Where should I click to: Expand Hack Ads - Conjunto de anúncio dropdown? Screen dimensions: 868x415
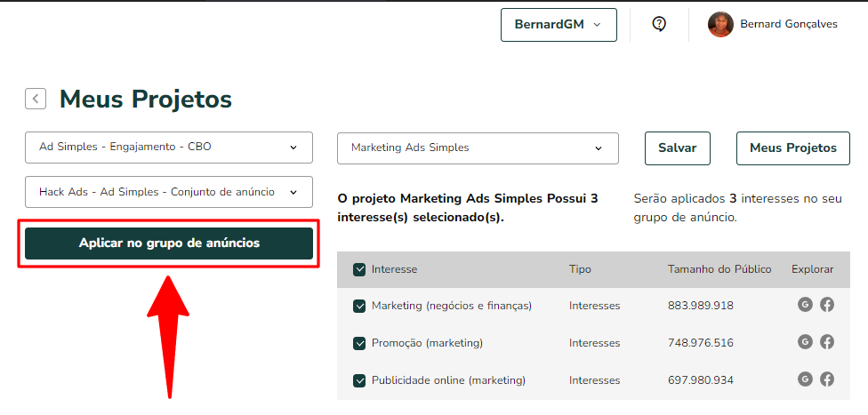point(169,192)
